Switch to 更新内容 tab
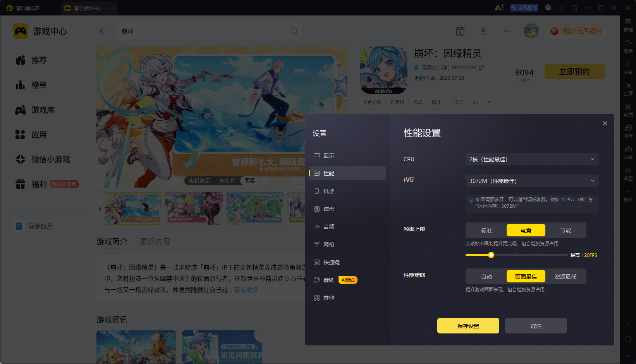The height and width of the screenshot is (364, 636). [155, 241]
